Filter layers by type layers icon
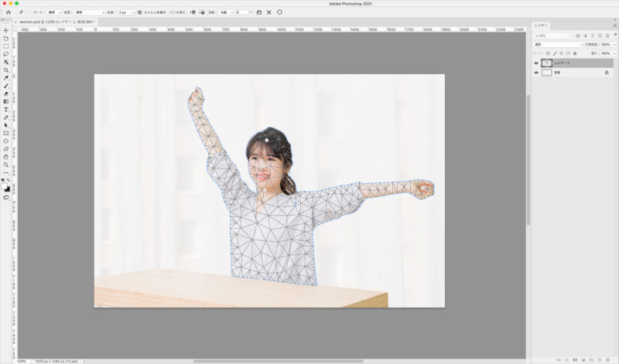Viewport: 619px width, 364px height. pyautogui.click(x=593, y=36)
